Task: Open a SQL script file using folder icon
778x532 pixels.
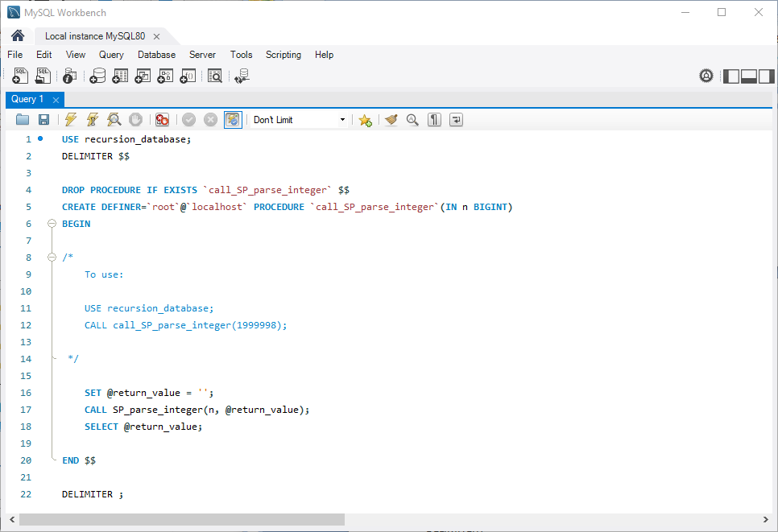Action: 23,120
